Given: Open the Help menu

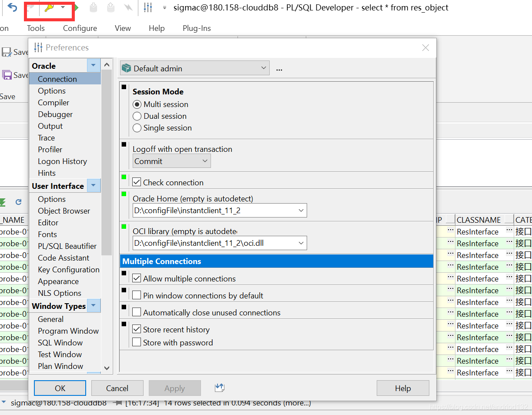Looking at the screenshot, I should pos(157,28).
